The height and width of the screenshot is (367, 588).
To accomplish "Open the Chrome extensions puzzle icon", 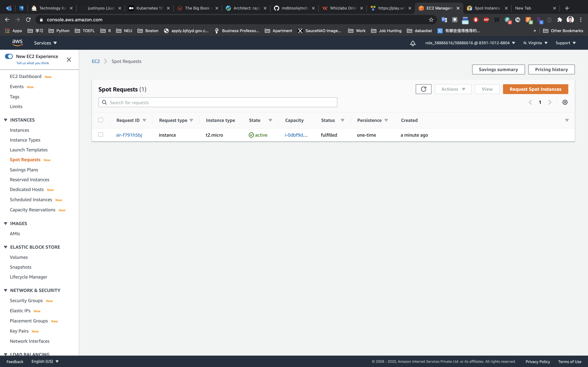I will coord(560,20).
